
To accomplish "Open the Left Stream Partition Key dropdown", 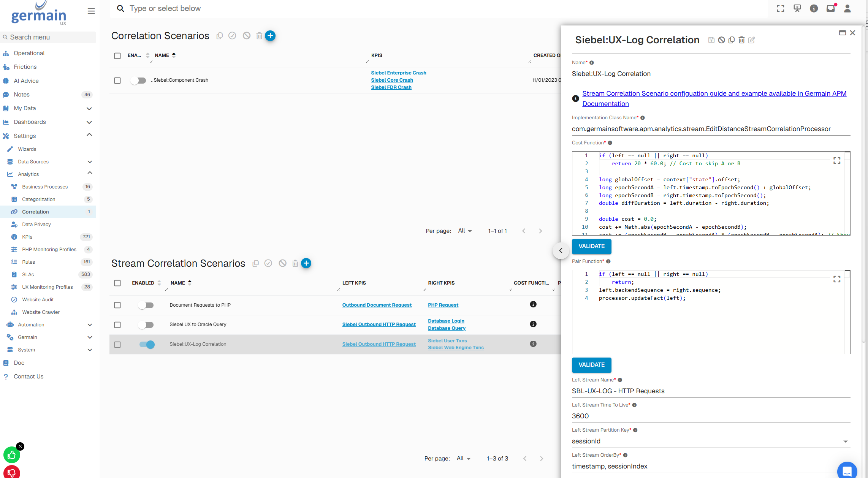I will coord(711,441).
